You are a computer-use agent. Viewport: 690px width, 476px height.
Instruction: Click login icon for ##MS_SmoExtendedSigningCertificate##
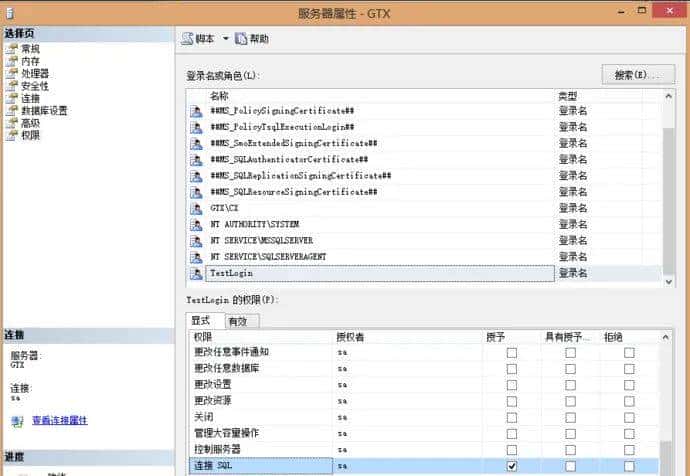click(x=196, y=144)
